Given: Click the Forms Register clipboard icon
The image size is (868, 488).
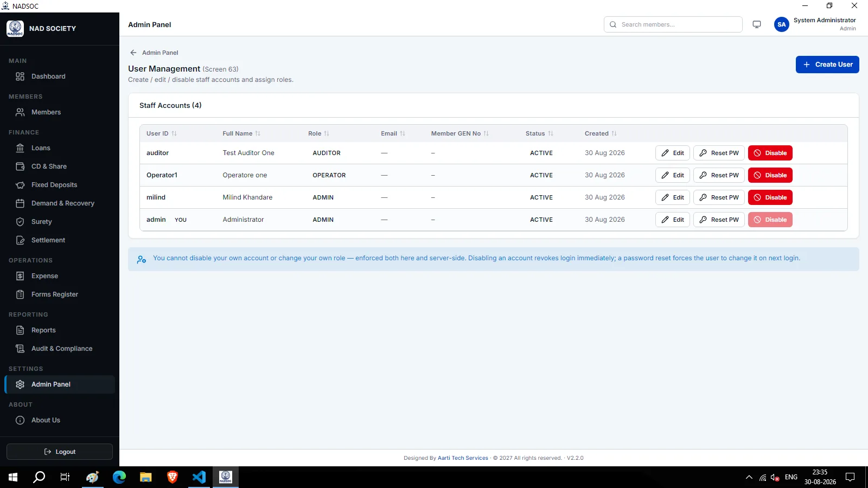Looking at the screenshot, I should pyautogui.click(x=20, y=294).
